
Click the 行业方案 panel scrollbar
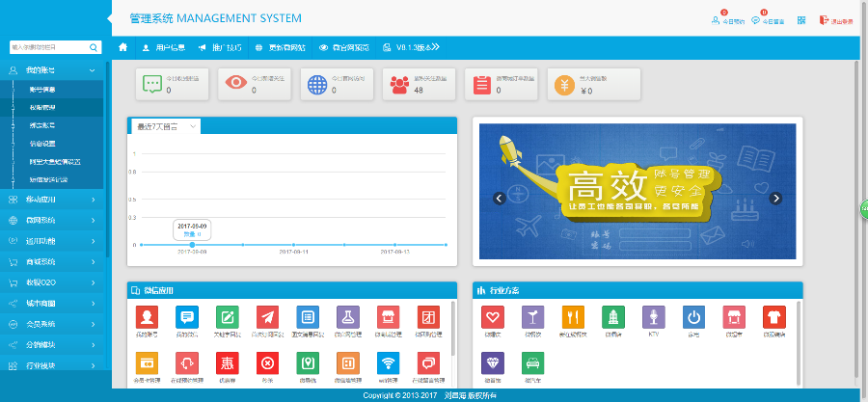coord(799,343)
